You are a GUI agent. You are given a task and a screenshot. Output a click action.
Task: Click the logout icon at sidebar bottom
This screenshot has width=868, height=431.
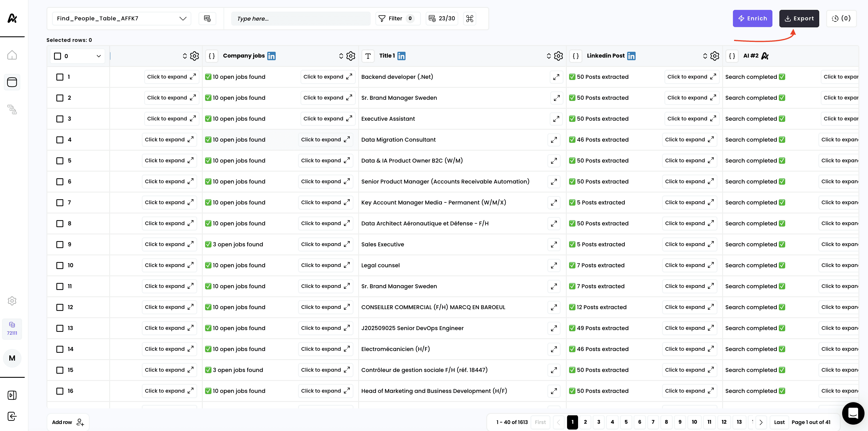coord(12,416)
